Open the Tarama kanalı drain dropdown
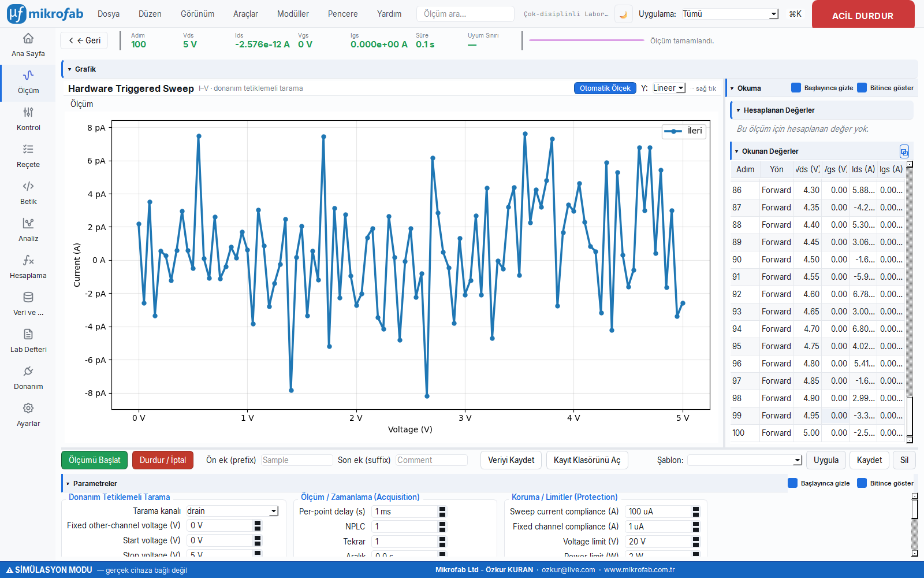Screen dimensions: 924x578 tap(232, 511)
